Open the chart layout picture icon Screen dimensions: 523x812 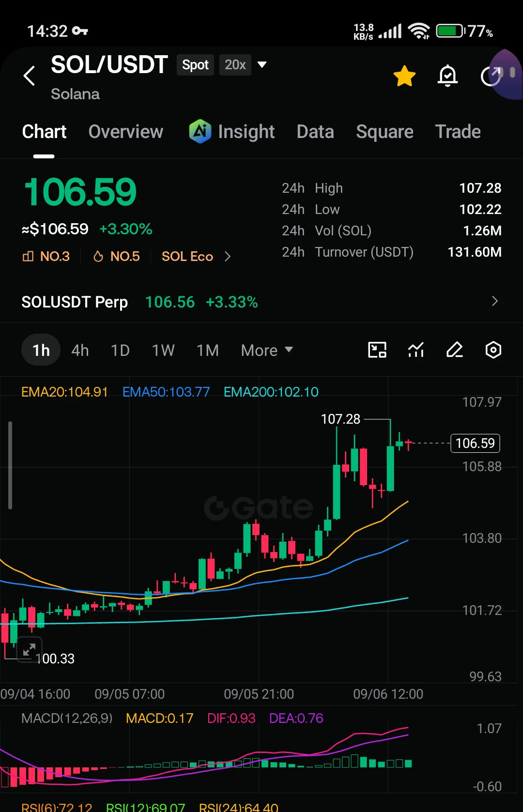(377, 350)
